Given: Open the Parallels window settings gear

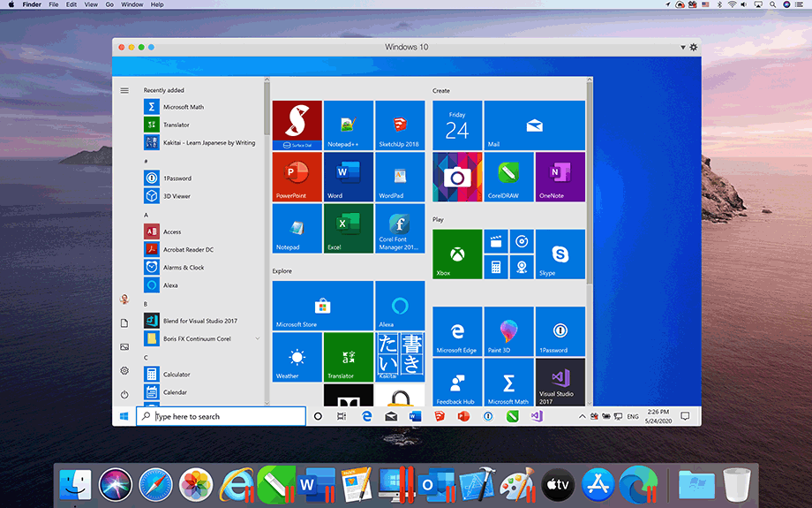Looking at the screenshot, I should pos(694,47).
